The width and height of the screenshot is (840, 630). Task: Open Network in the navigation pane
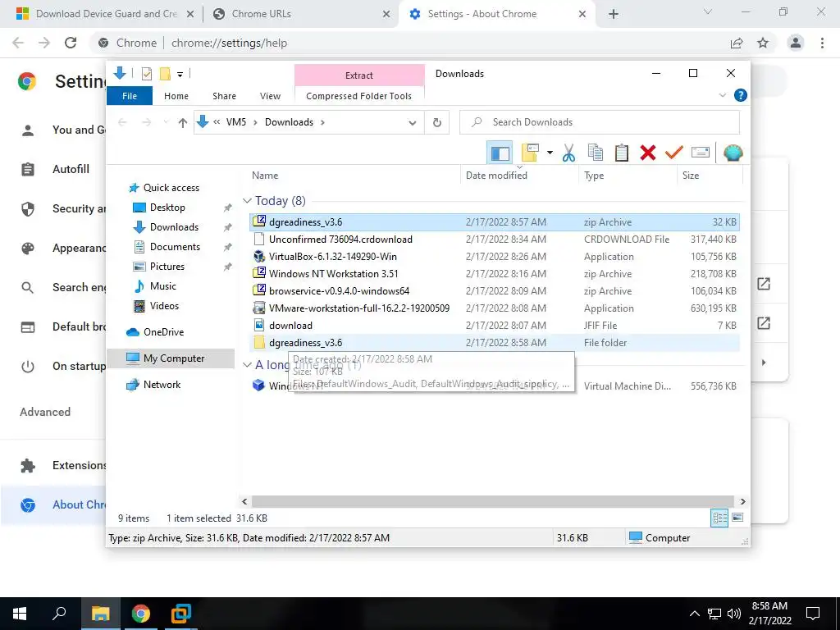(x=162, y=385)
